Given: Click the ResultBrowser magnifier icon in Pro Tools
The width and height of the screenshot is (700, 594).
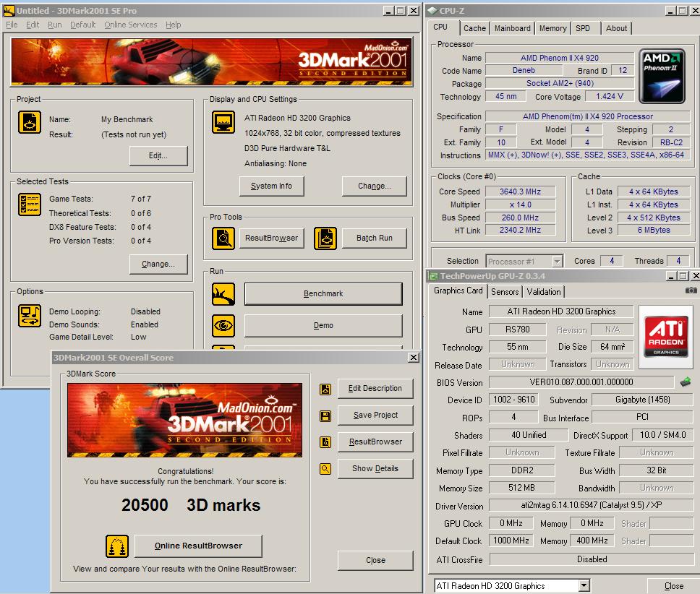Looking at the screenshot, I should coord(223,238).
